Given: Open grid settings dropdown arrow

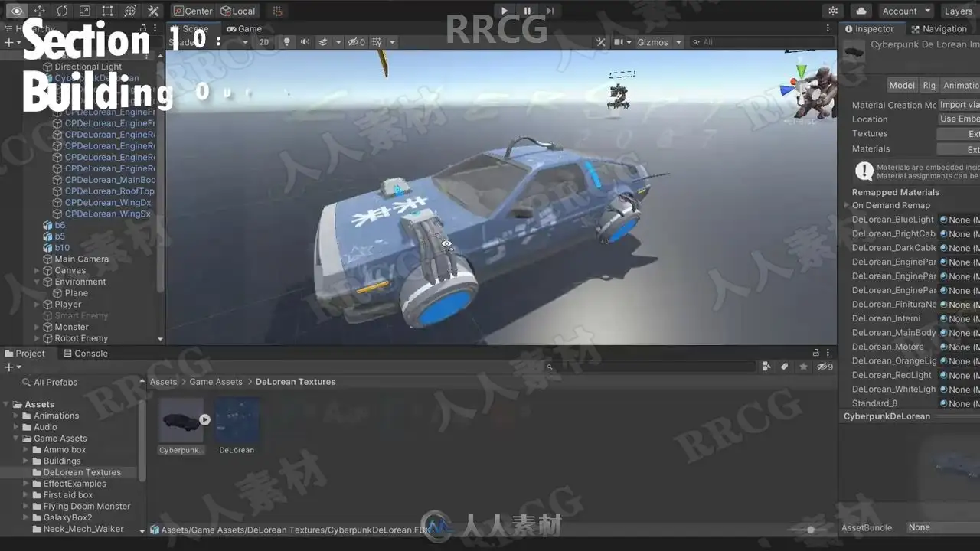Looking at the screenshot, I should 392,42.
